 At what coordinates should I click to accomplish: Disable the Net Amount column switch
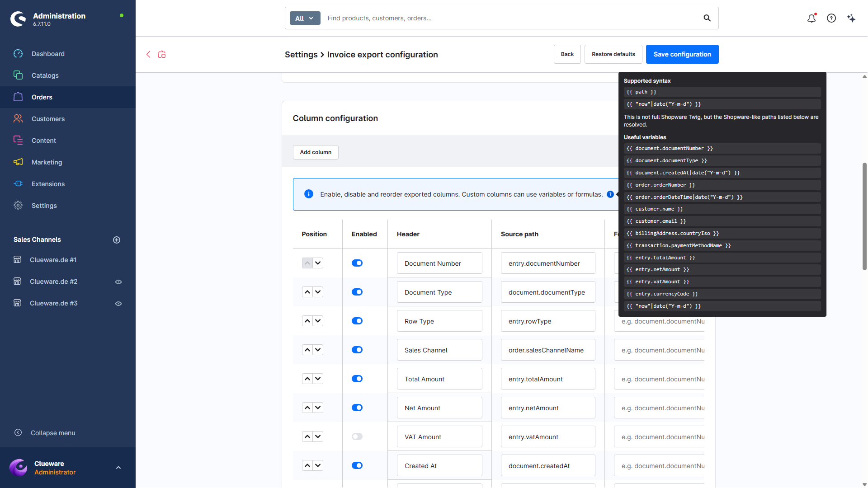point(357,408)
